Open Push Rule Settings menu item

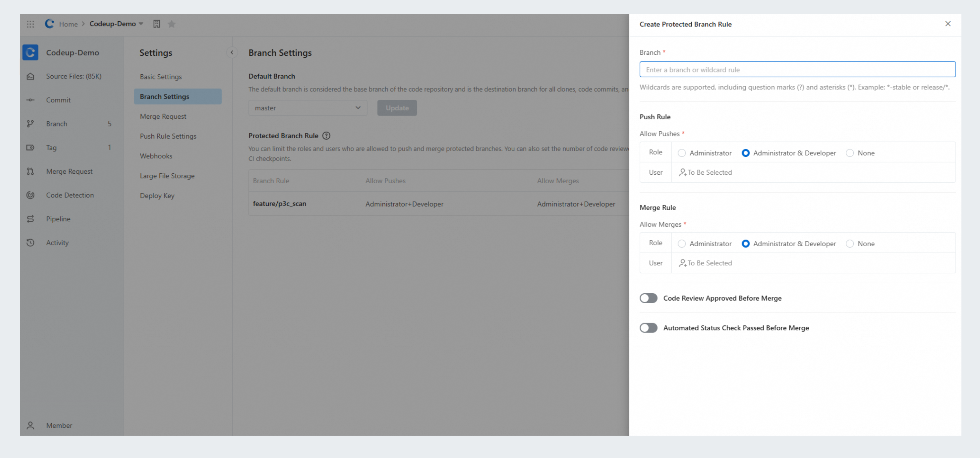168,136
